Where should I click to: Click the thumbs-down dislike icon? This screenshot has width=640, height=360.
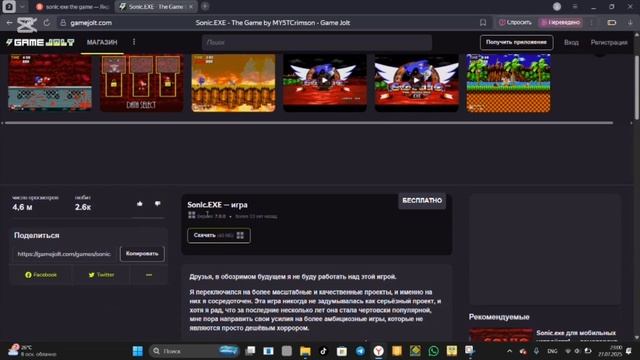(158, 204)
